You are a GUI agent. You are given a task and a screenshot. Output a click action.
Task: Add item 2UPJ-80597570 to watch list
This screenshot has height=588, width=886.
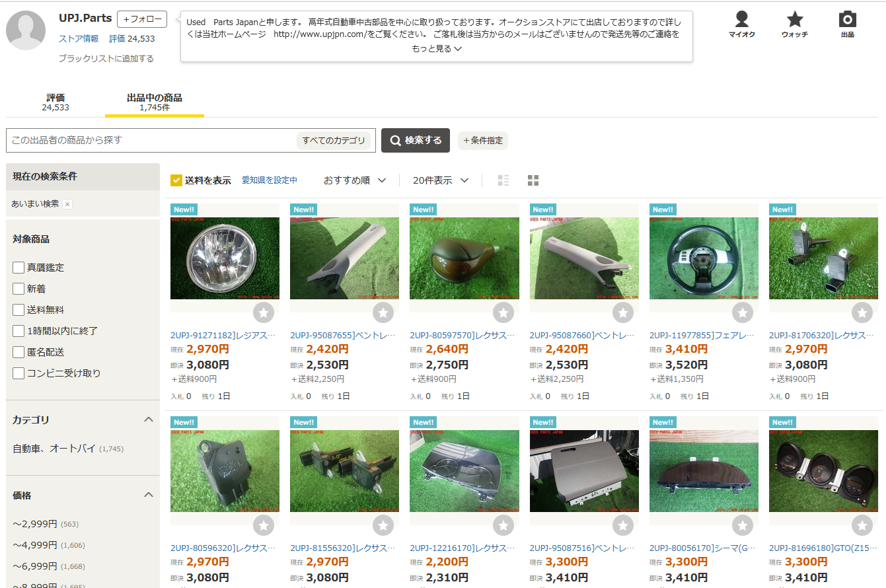503,312
